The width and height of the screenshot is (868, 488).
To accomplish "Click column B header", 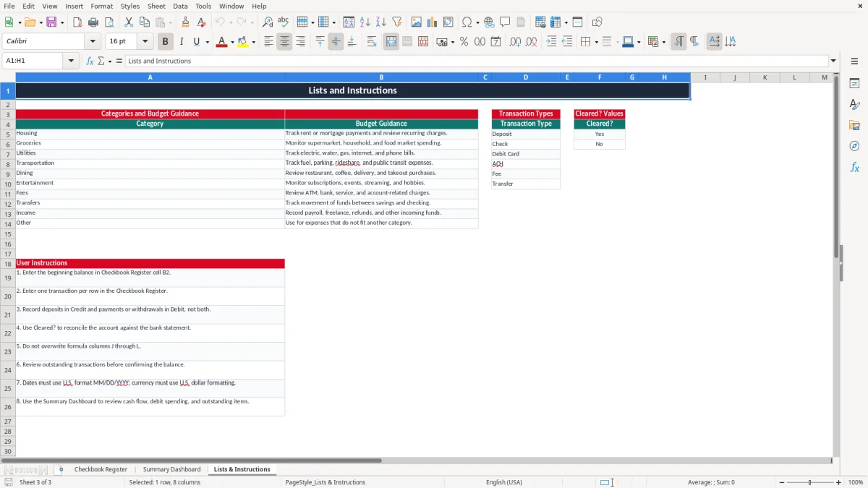I will [x=381, y=77].
